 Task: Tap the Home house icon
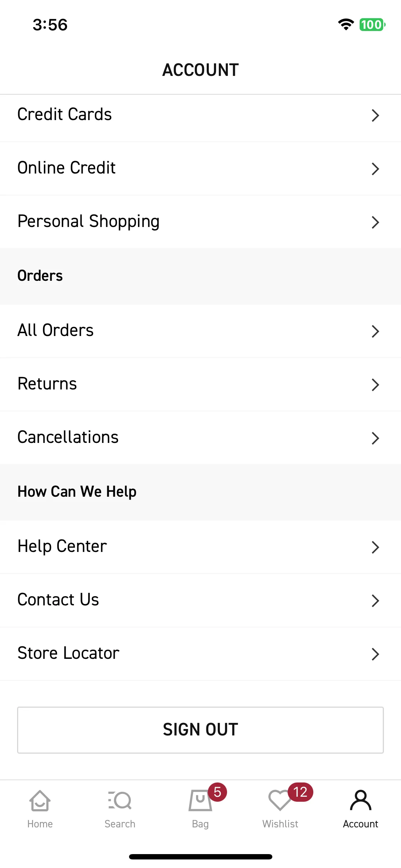(x=40, y=801)
